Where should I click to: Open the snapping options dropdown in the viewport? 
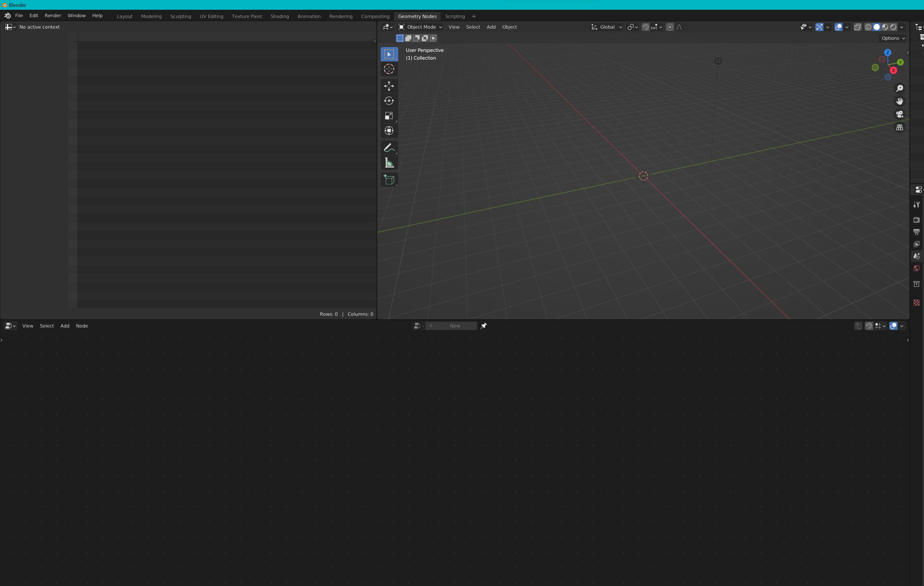657,27
